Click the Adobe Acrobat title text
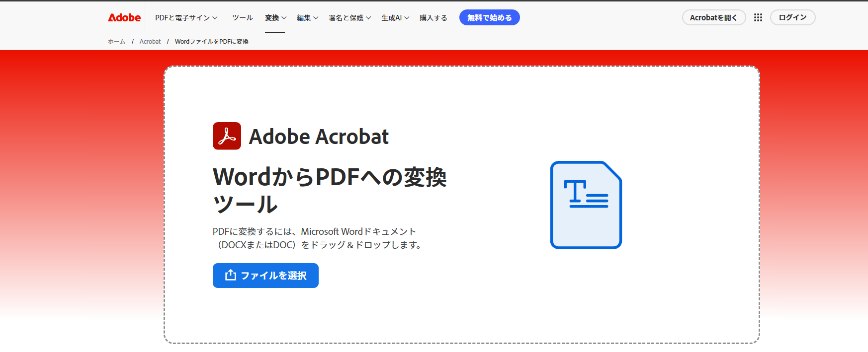 (319, 137)
